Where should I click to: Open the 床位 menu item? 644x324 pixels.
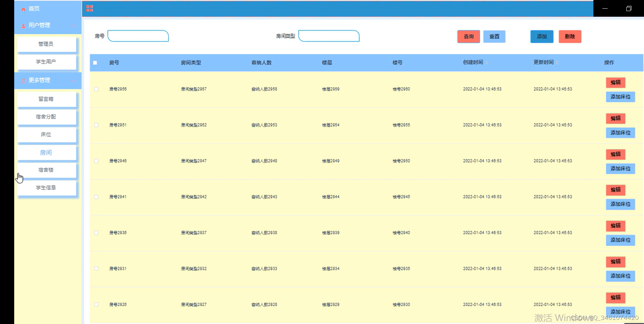pos(46,135)
